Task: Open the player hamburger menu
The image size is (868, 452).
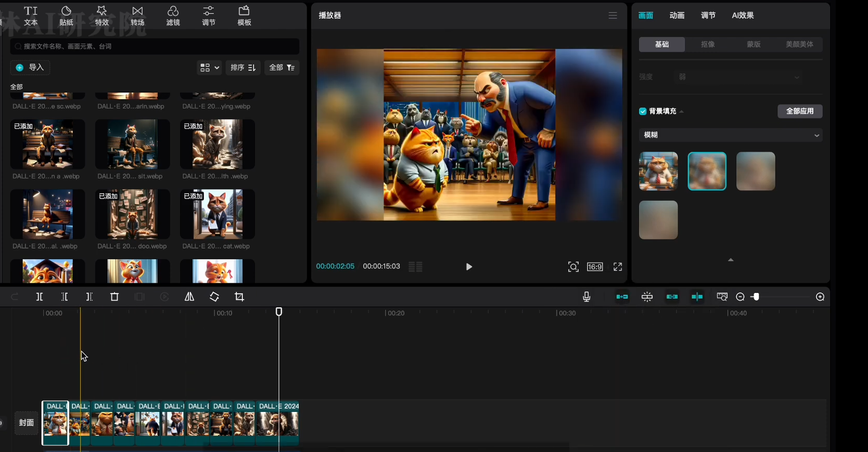Action: coord(613,16)
